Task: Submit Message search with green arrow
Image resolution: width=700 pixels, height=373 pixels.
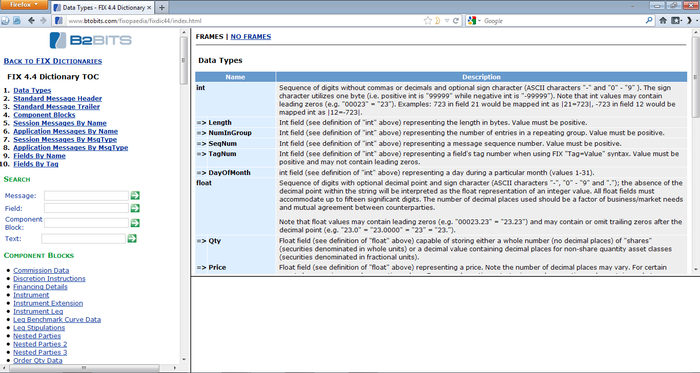Action: pos(135,195)
